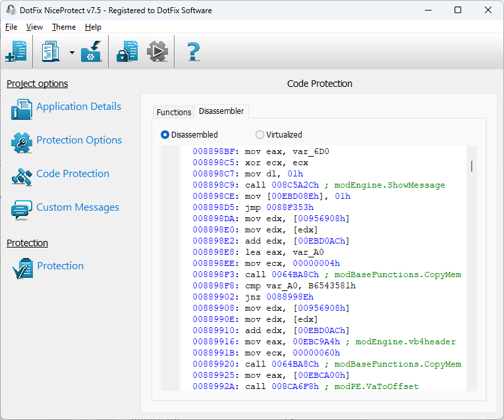504x420 pixels.
Task: Open the View menu
Action: click(34, 27)
